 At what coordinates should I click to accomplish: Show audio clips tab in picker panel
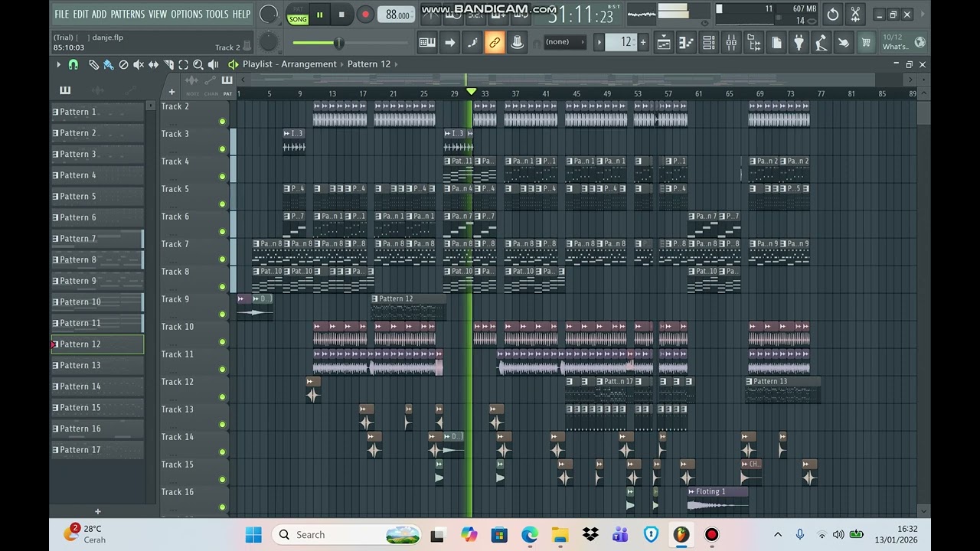[97, 90]
